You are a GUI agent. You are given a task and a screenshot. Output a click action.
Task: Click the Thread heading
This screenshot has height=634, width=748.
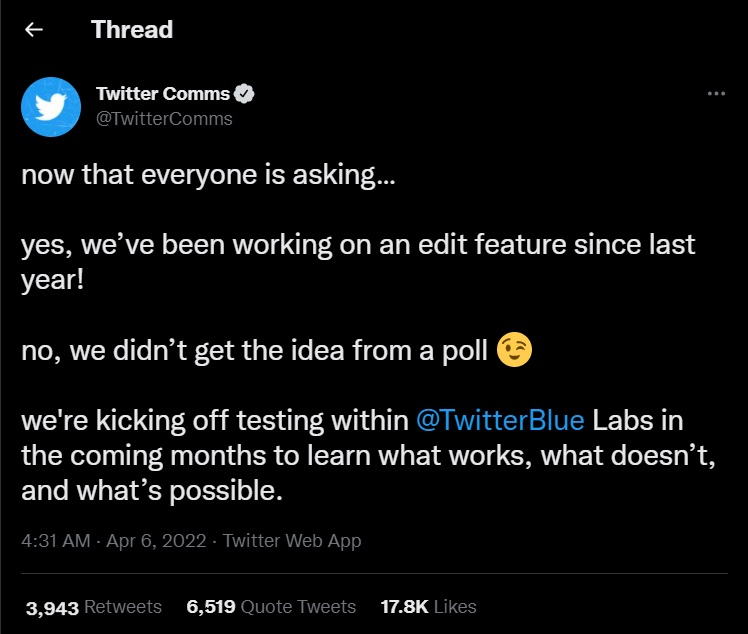[x=132, y=30]
